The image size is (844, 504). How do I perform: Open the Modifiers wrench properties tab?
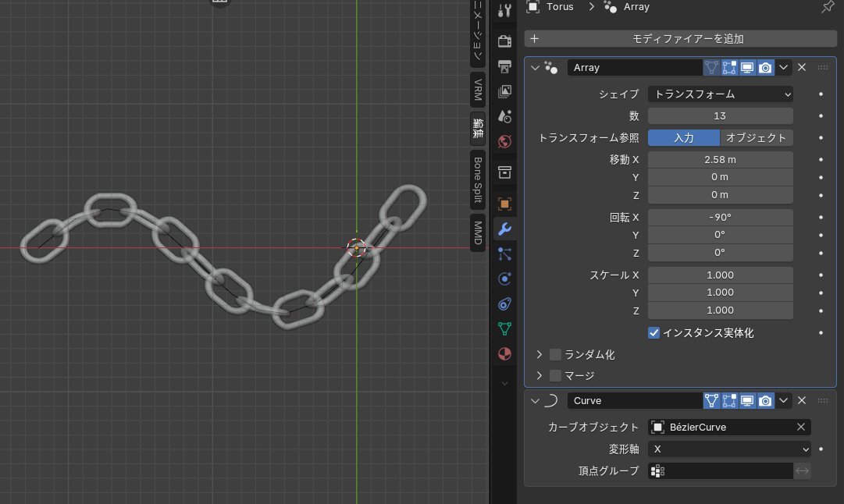[504, 229]
